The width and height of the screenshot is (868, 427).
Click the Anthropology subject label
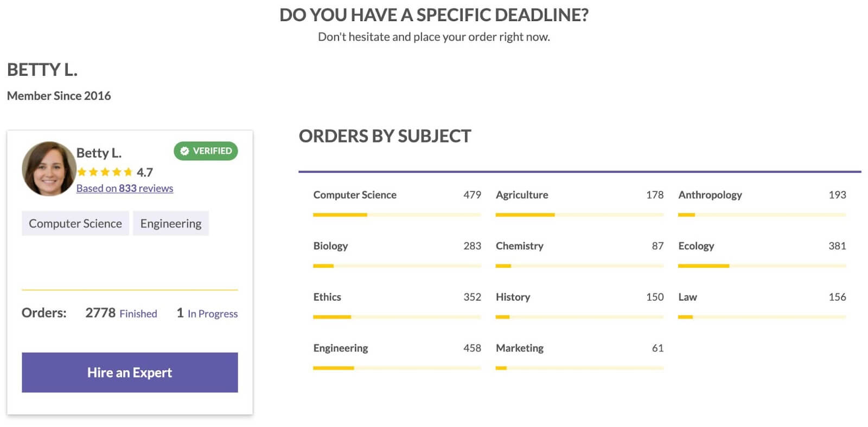click(710, 195)
